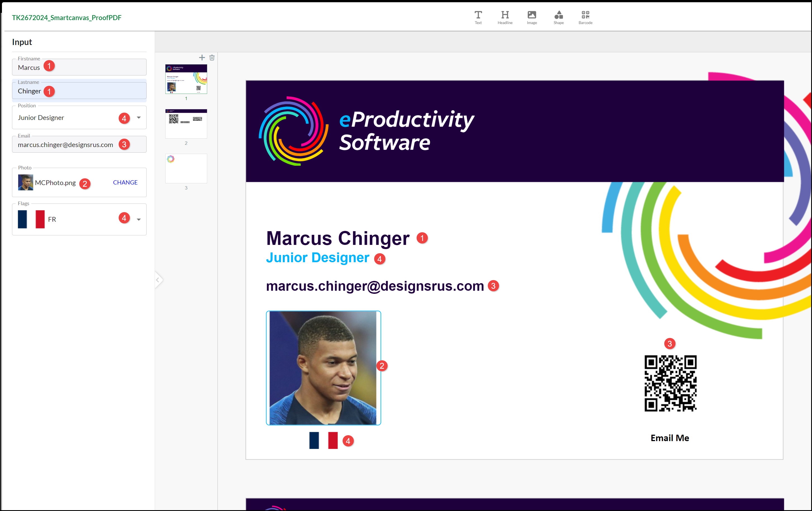Select the French flag image on canvas
812x511 pixels.
pos(323,440)
